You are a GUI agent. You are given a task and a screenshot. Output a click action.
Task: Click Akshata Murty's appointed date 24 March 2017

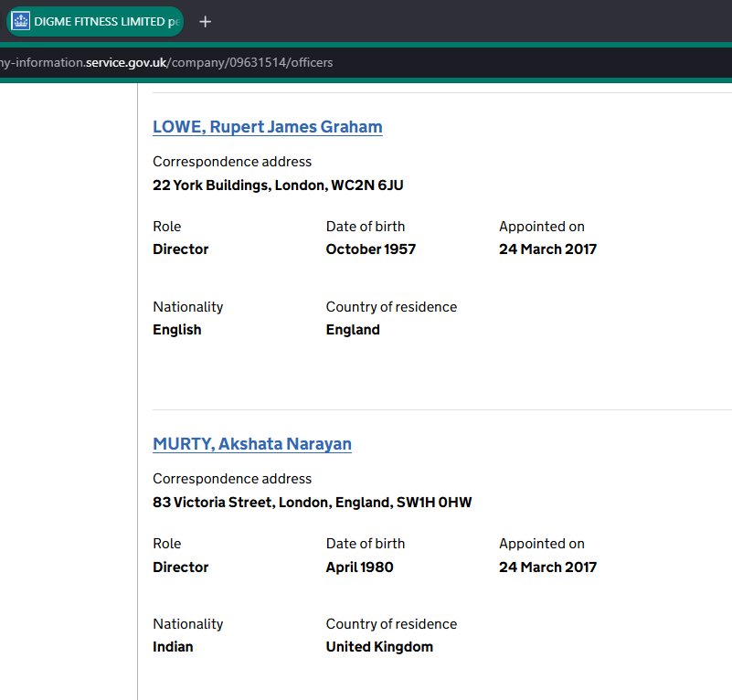(x=547, y=567)
